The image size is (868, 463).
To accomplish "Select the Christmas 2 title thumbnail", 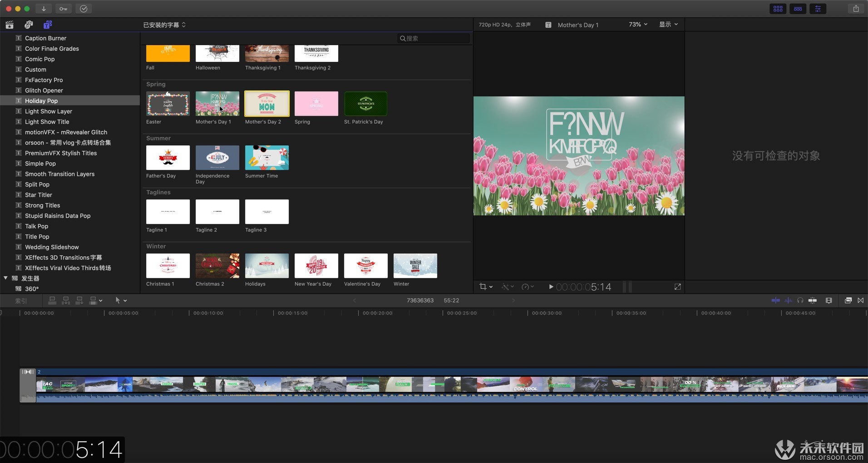I will pyautogui.click(x=217, y=266).
